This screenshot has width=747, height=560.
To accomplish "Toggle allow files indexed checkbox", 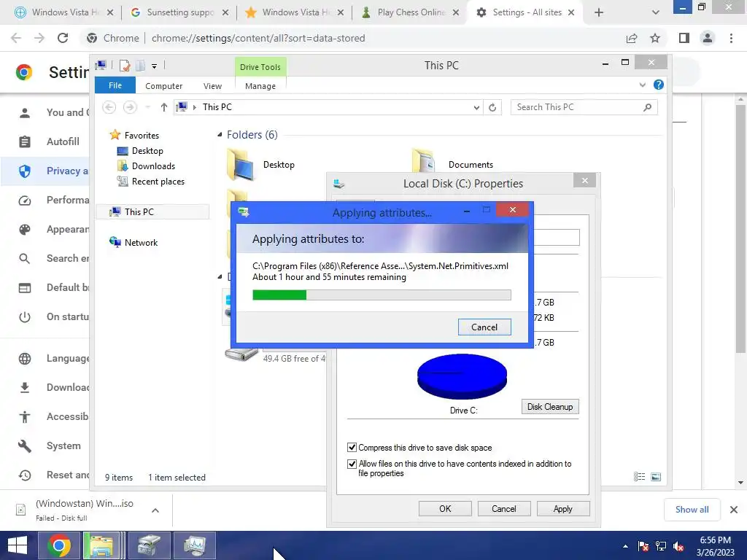I will [352, 463].
